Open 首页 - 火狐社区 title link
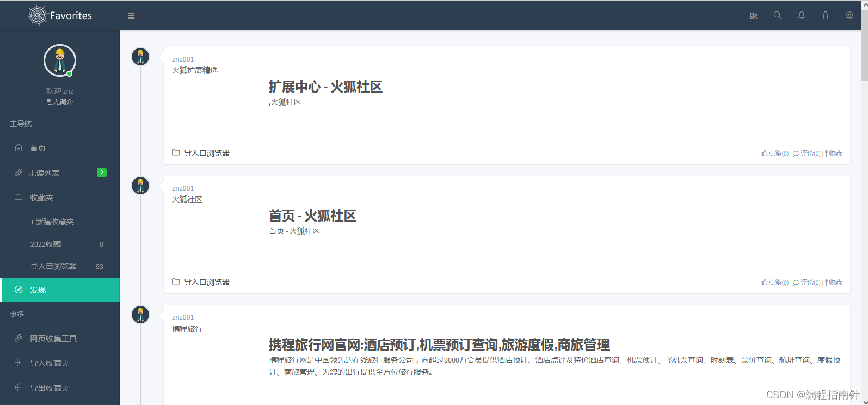 coord(312,216)
